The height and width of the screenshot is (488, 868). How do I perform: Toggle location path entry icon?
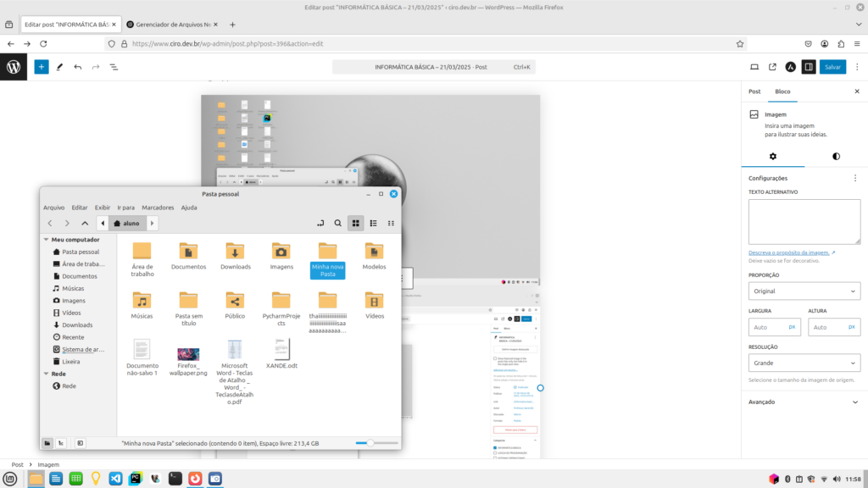pyautogui.click(x=320, y=223)
